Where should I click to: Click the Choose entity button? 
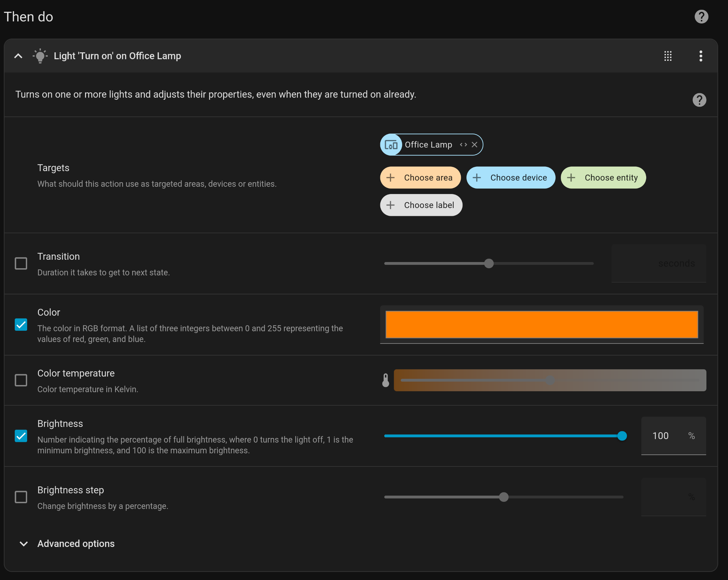[x=603, y=178]
